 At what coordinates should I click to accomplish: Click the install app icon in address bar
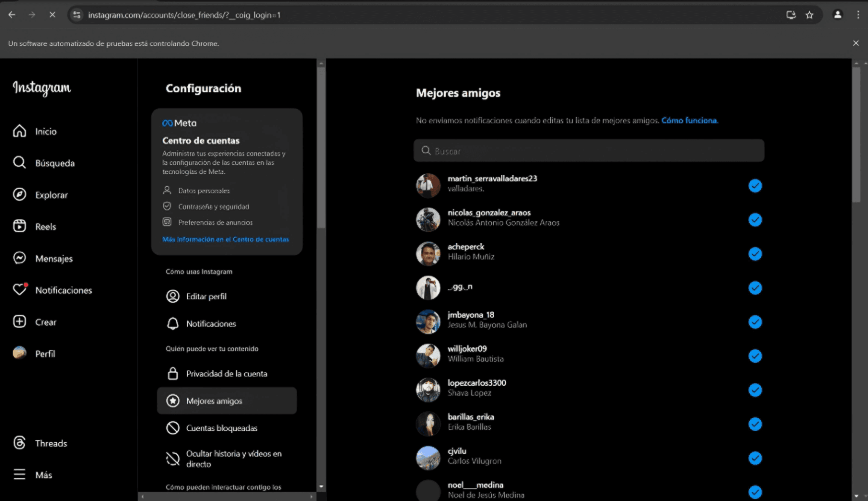click(x=791, y=15)
